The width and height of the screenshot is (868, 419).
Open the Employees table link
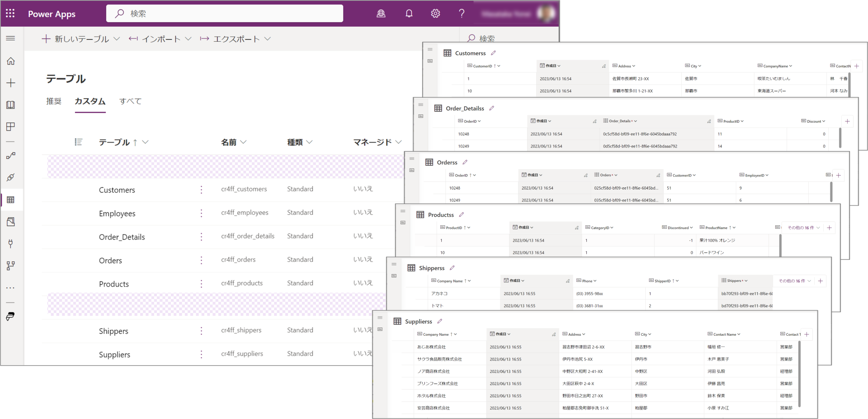point(117,214)
